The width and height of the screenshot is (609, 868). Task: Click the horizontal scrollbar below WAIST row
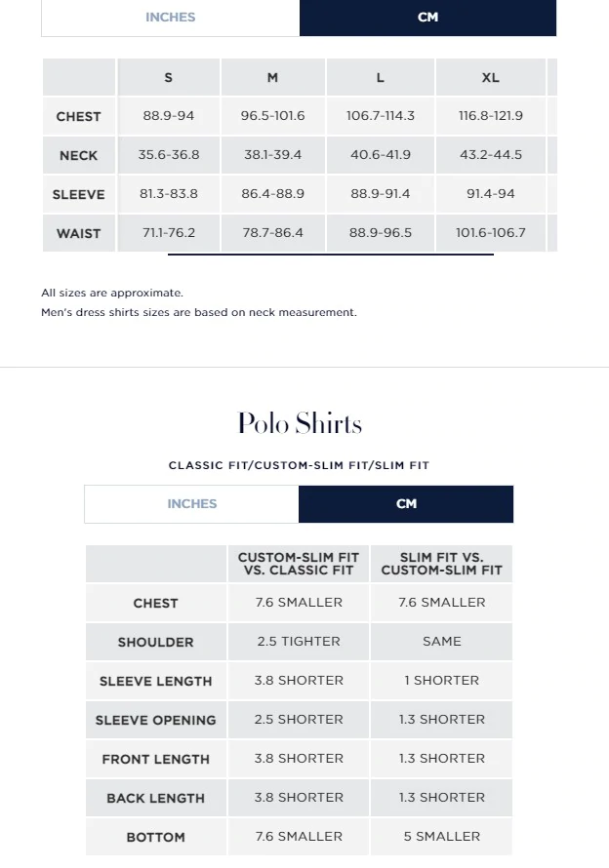[x=330, y=255]
